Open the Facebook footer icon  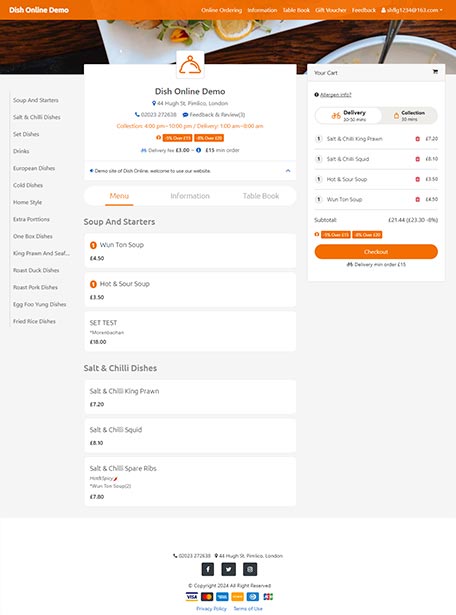(207, 569)
